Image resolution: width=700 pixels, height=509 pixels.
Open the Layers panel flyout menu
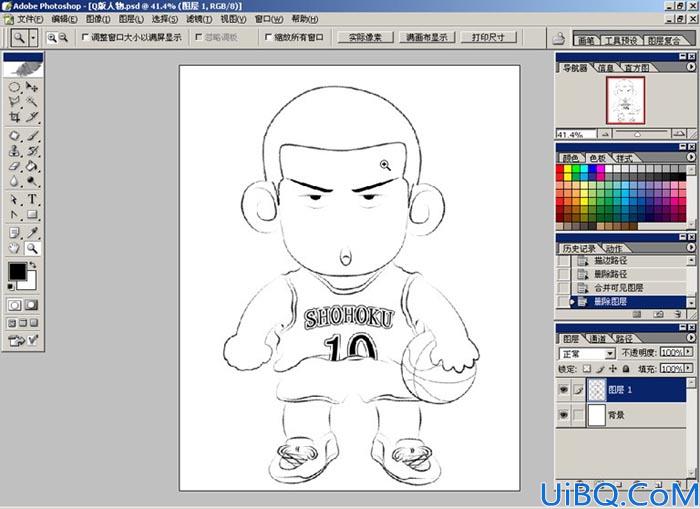click(x=691, y=338)
